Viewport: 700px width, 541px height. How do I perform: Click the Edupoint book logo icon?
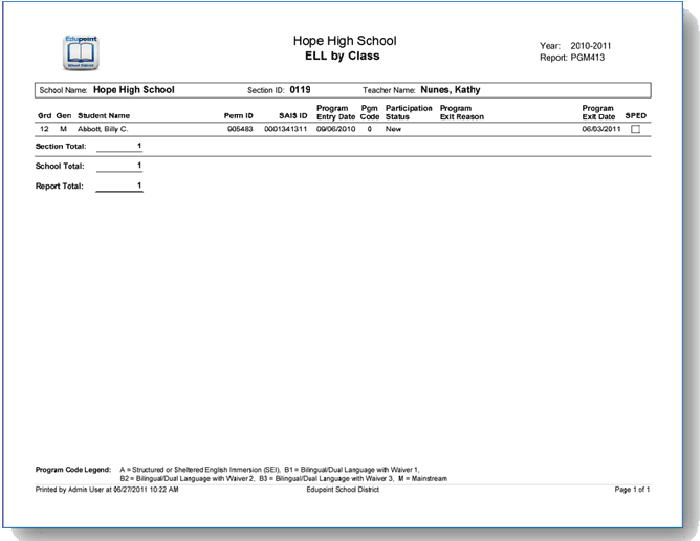tap(81, 52)
